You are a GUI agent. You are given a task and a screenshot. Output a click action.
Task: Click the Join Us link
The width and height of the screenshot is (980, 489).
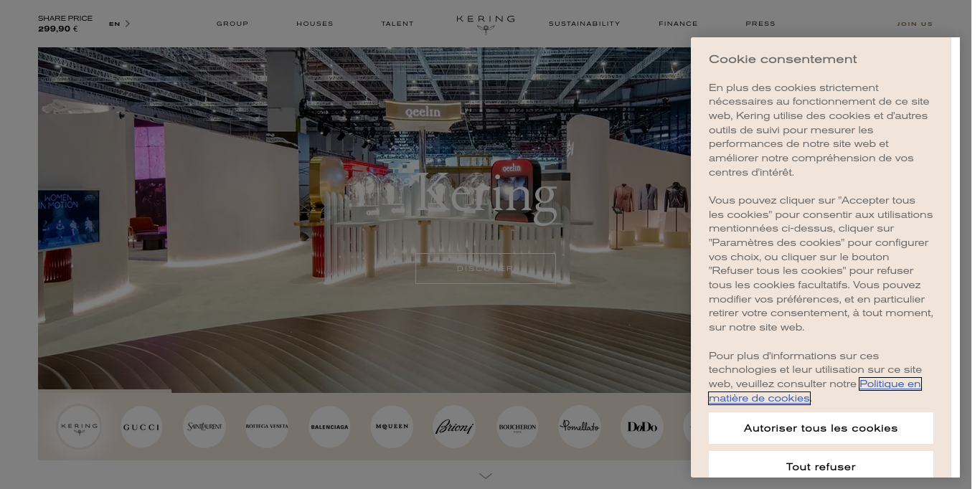click(915, 24)
